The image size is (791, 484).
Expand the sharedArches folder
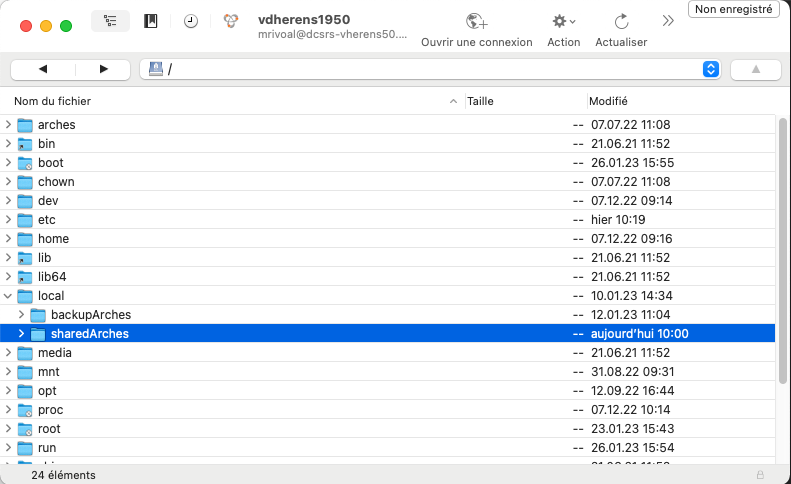point(21,334)
